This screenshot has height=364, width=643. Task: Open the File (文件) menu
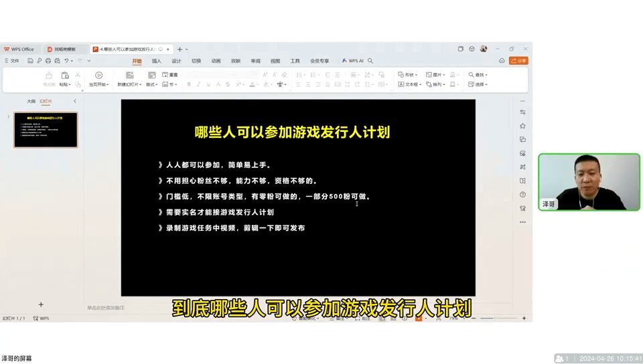pos(12,61)
